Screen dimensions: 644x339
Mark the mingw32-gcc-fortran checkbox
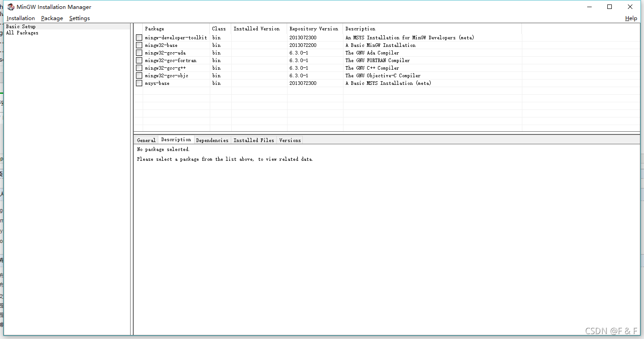pos(139,60)
